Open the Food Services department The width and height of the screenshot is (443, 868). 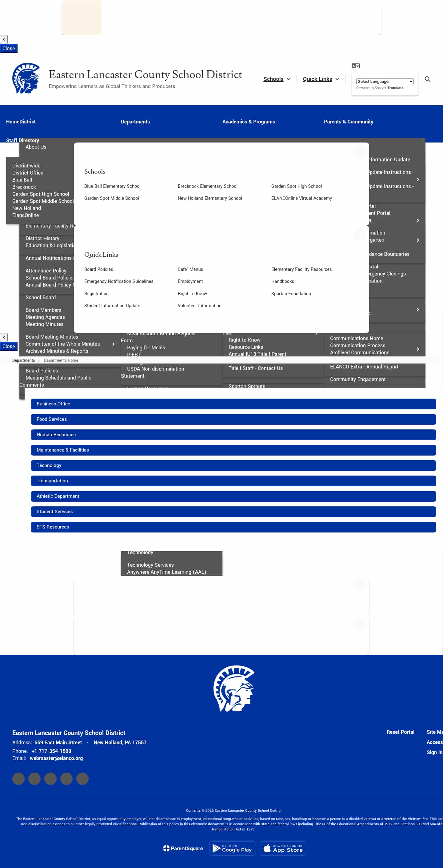(x=233, y=419)
